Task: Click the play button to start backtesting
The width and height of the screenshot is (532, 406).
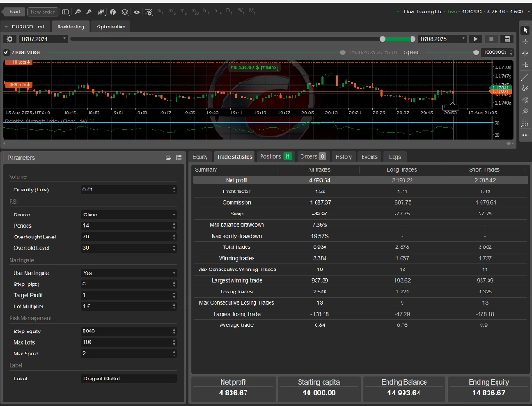Action: (x=476, y=39)
